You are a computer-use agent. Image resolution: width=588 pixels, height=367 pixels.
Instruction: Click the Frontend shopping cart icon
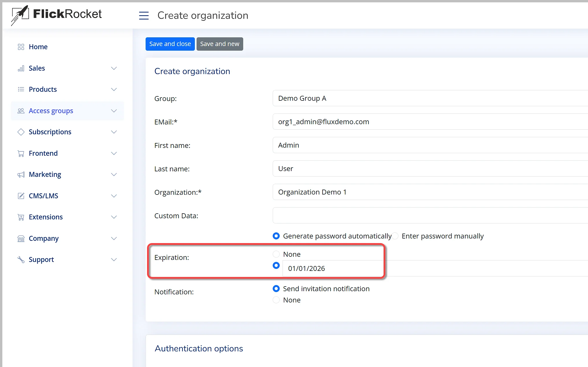(x=21, y=153)
